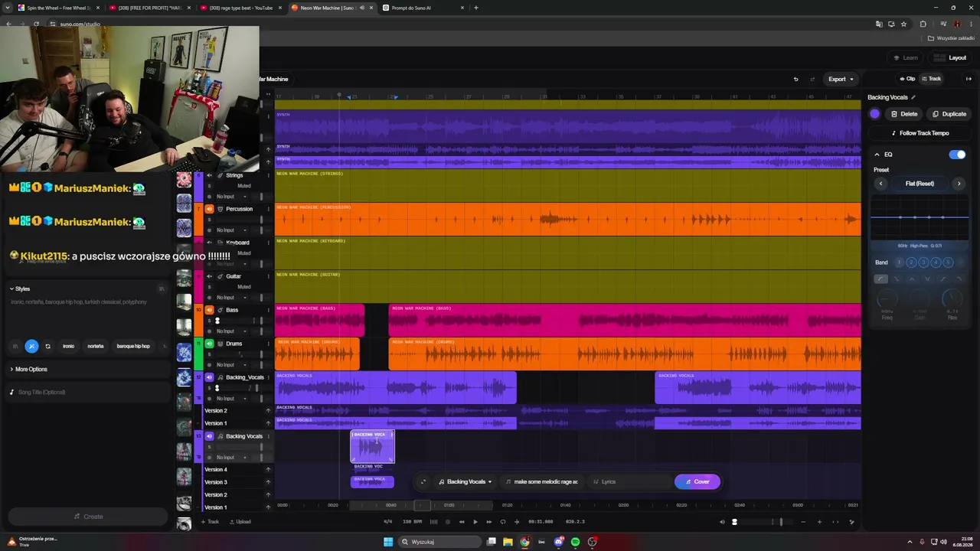Toggle loop playback
The width and height of the screenshot is (980, 551).
(503, 522)
